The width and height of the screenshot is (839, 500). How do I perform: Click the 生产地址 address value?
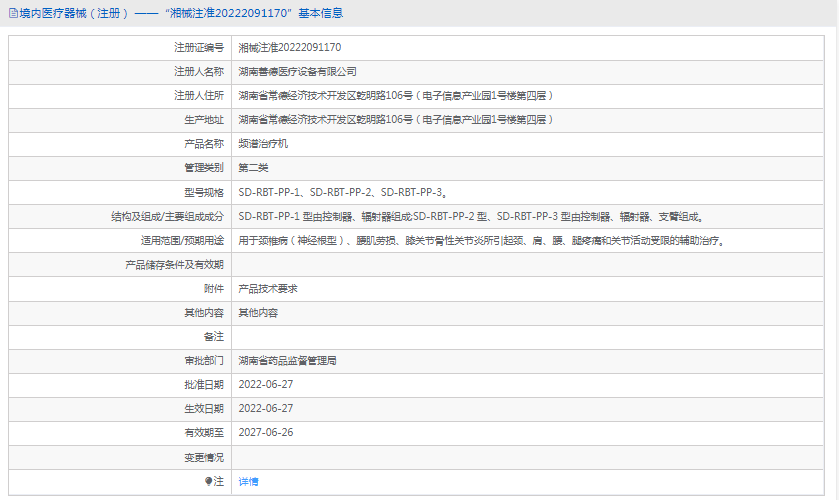click(396, 120)
